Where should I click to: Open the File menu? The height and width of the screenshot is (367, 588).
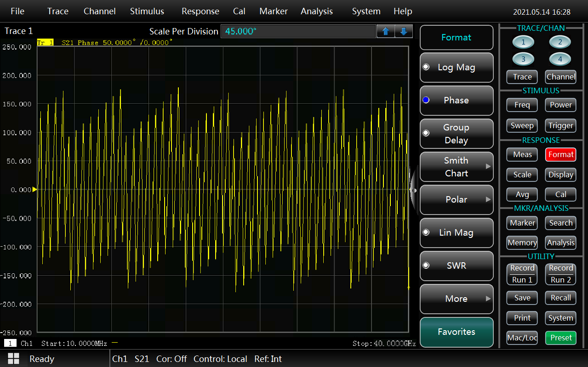17,11
